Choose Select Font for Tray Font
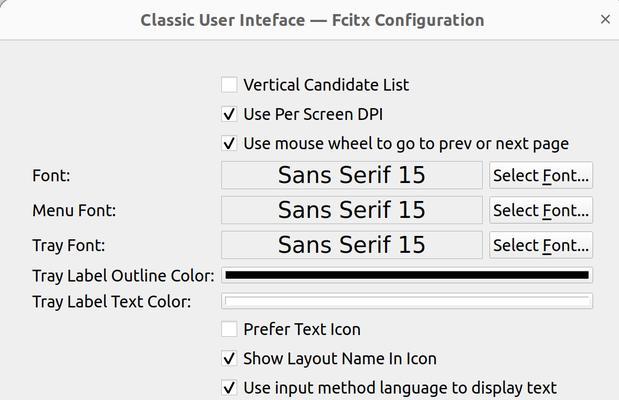Viewport: 619px width, 400px height. tap(541, 245)
